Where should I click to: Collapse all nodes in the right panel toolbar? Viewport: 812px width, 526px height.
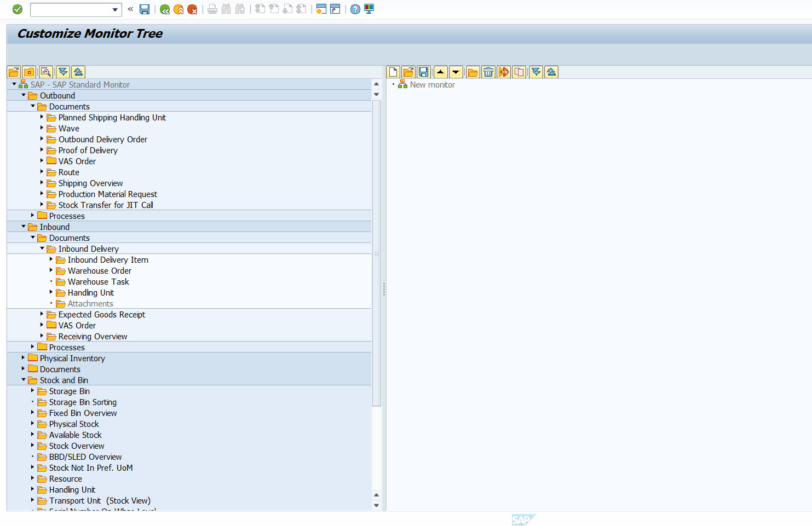551,72
